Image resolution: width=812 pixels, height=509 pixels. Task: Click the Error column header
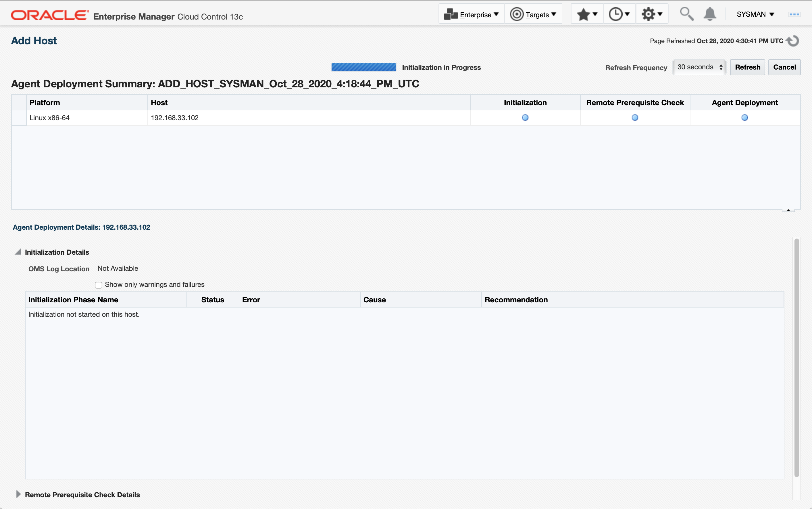point(299,299)
